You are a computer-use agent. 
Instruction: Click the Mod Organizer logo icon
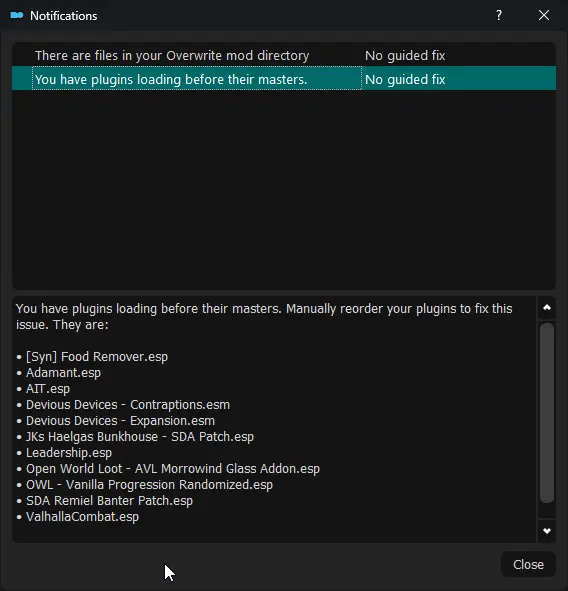(17, 15)
